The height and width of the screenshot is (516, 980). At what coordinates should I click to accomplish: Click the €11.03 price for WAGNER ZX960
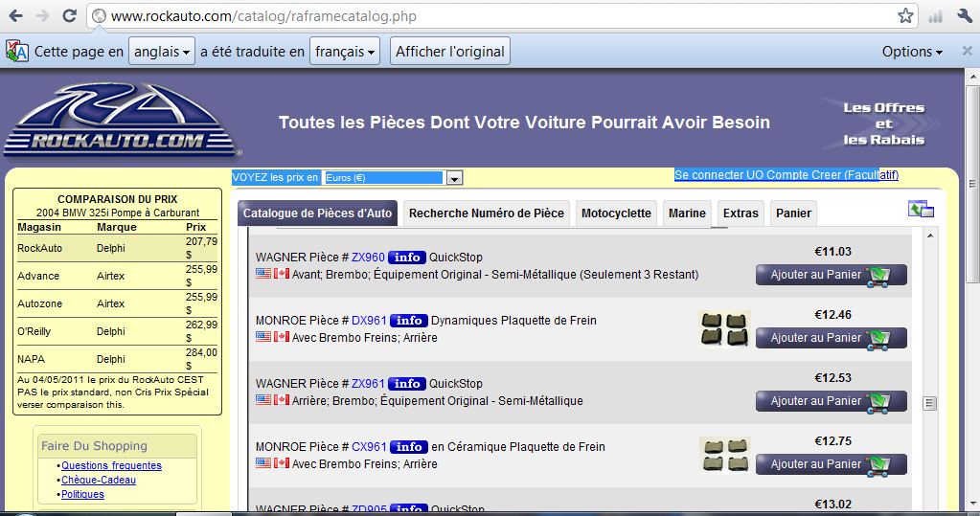point(832,252)
